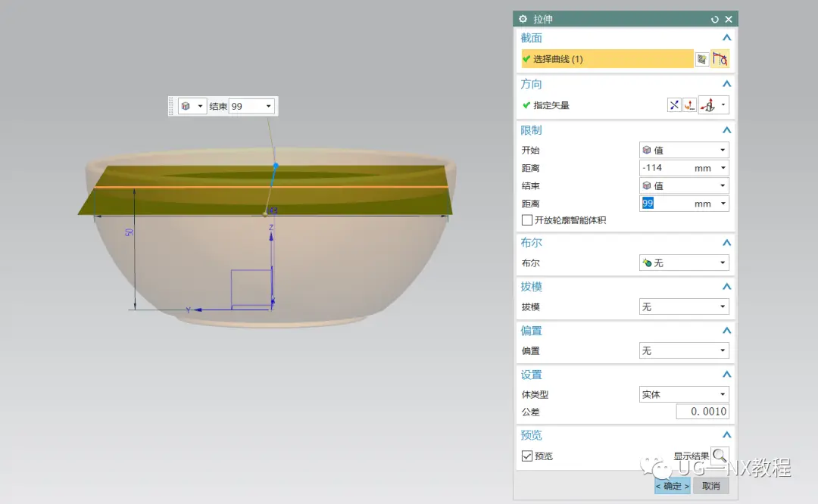Screen dimensions: 818x504
Task: Open the vector dialog icon
Action: pyautogui.click(x=689, y=105)
